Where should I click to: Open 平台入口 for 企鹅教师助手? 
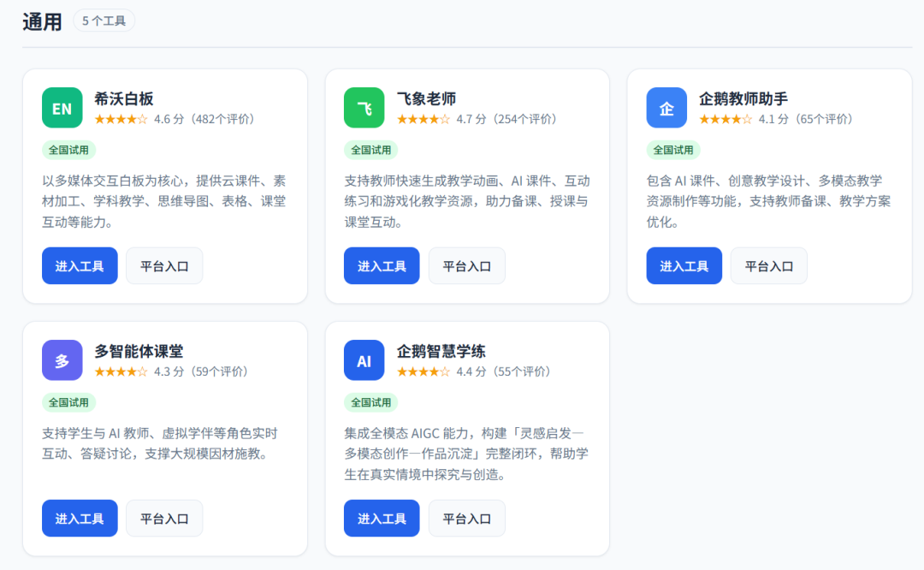tap(769, 266)
